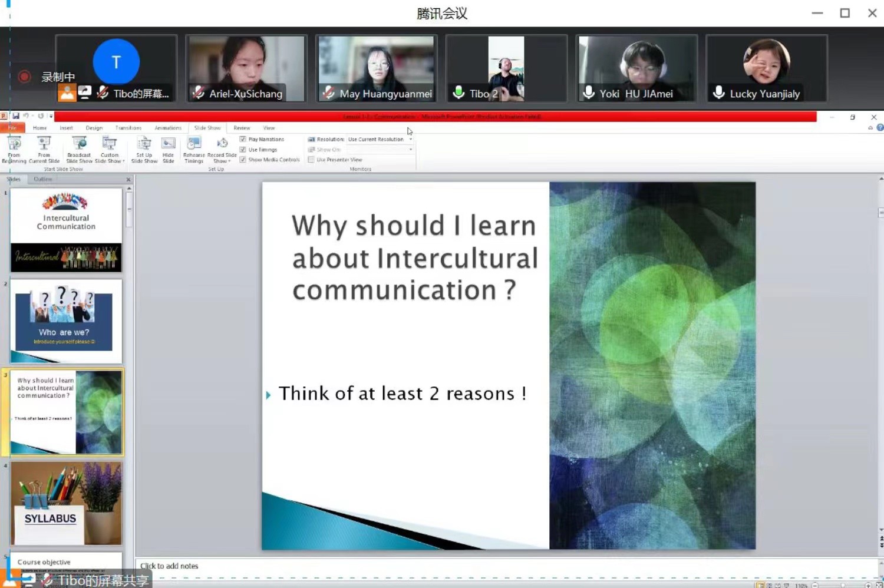This screenshot has width=884, height=588.
Task: Switch to Reading view in status bar
Action: (x=778, y=586)
